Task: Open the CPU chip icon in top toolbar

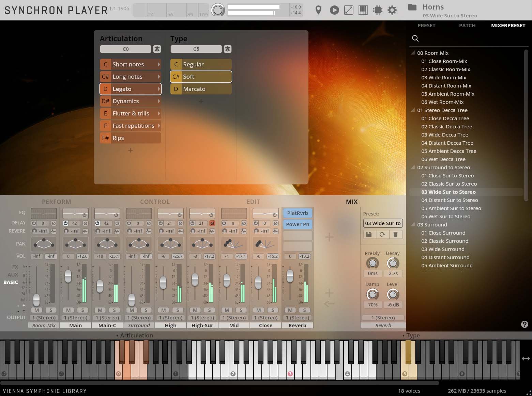Action: pyautogui.click(x=378, y=10)
